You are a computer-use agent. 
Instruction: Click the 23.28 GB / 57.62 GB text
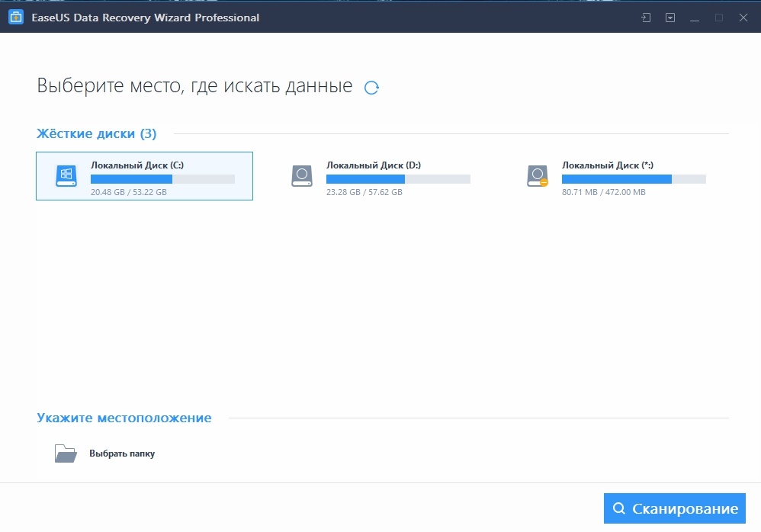[364, 192]
